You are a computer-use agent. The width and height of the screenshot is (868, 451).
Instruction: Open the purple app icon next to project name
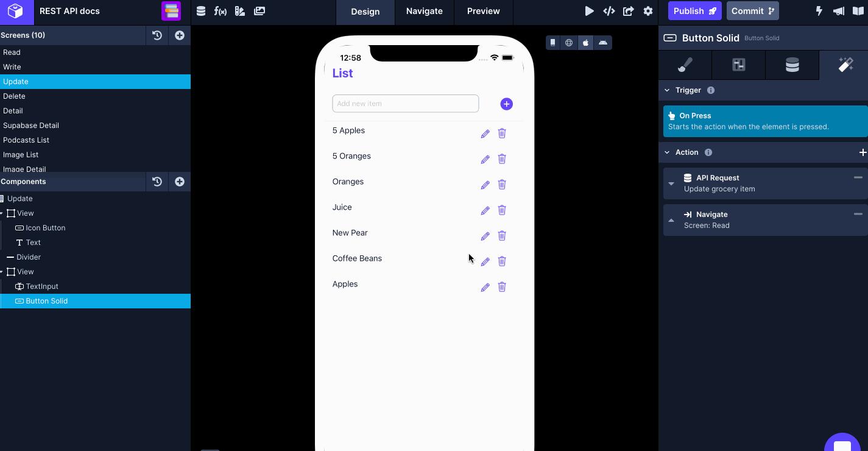tap(171, 11)
